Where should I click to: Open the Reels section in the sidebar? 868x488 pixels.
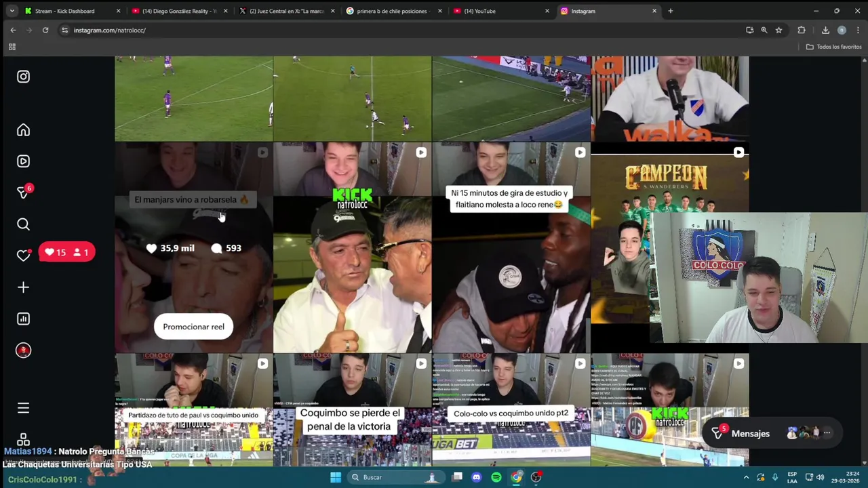[23, 161]
